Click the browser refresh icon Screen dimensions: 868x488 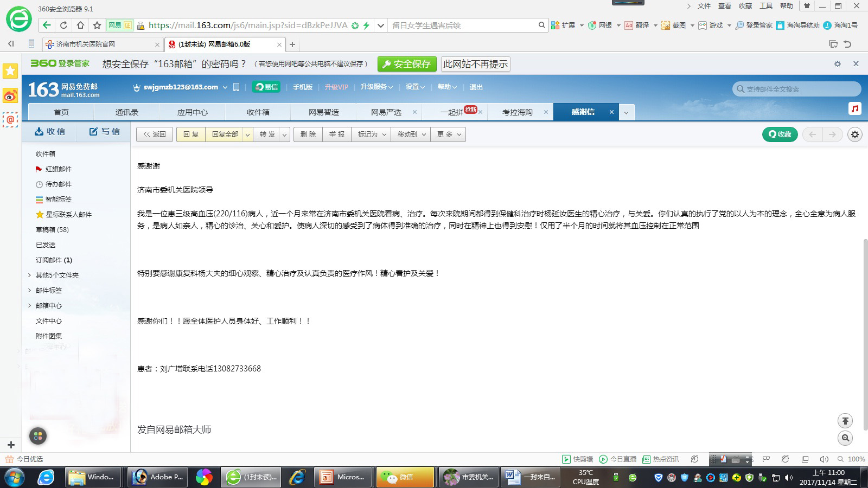coord(63,25)
